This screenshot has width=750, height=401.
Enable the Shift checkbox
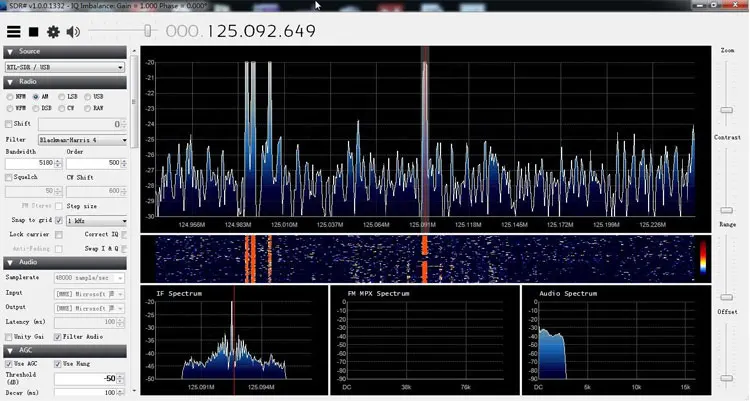pyautogui.click(x=9, y=124)
